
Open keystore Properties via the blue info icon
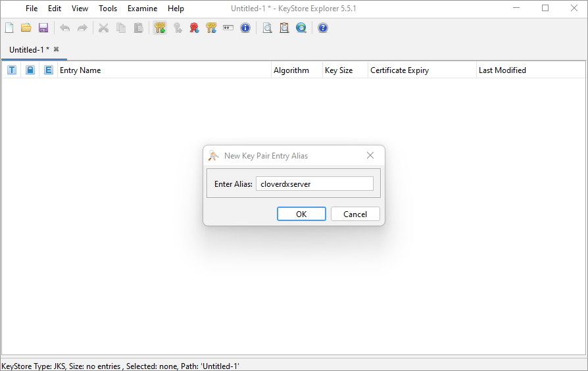[x=245, y=28]
